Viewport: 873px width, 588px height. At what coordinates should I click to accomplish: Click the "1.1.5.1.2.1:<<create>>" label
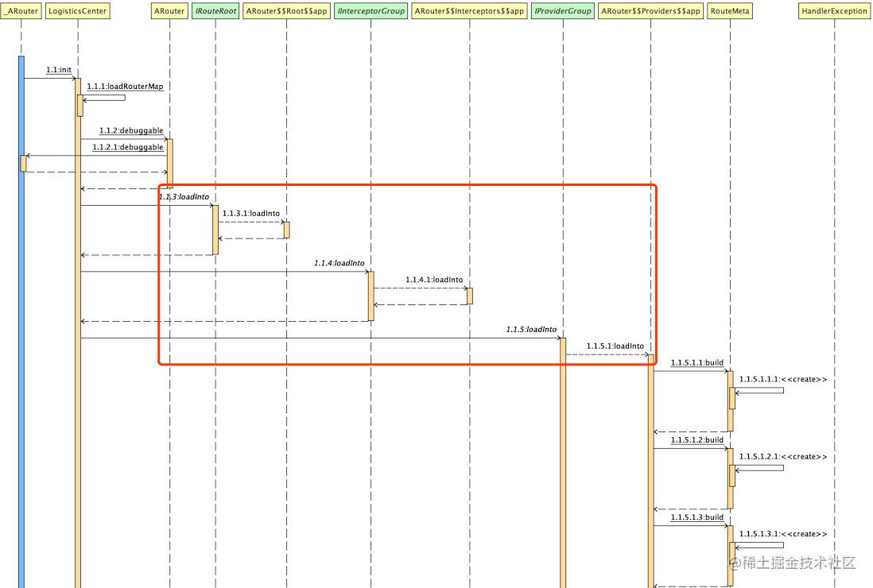coord(783,457)
